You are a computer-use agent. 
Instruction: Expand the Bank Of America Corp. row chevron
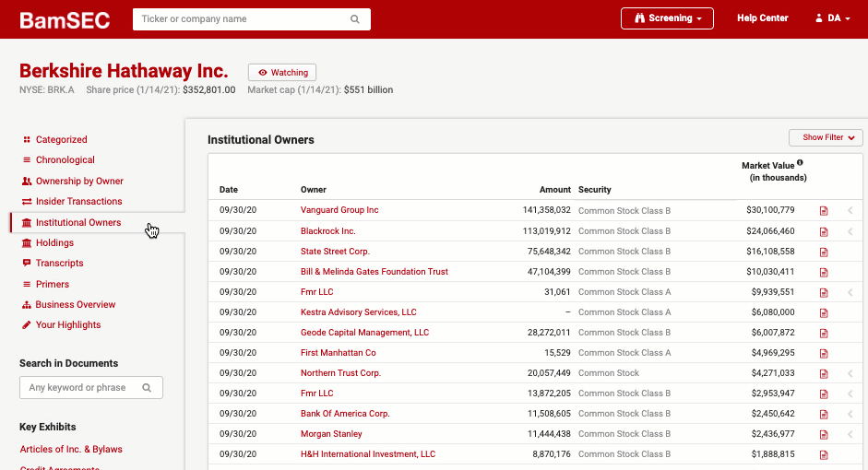pos(850,414)
